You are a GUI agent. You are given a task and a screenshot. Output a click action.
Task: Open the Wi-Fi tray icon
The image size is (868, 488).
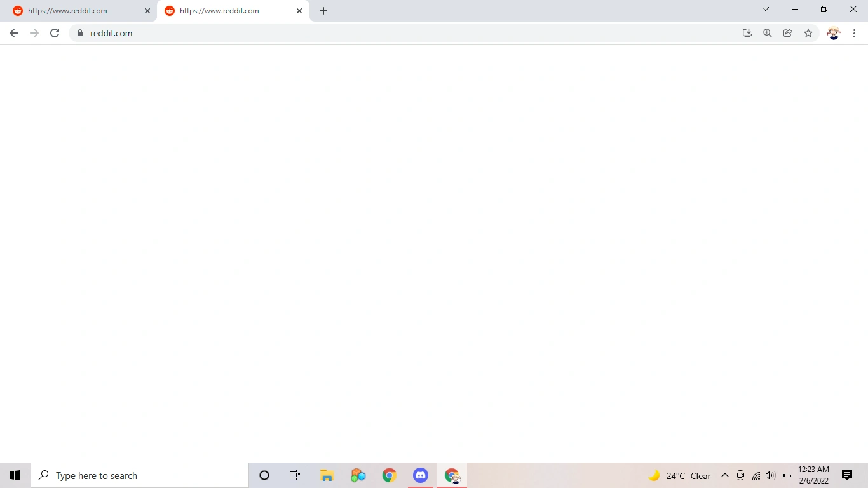click(x=756, y=475)
